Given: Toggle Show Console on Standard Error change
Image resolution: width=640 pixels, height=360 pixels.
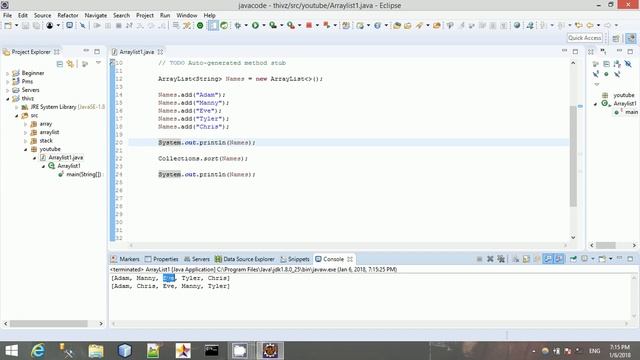Looking at the screenshot, I should point(559,259).
